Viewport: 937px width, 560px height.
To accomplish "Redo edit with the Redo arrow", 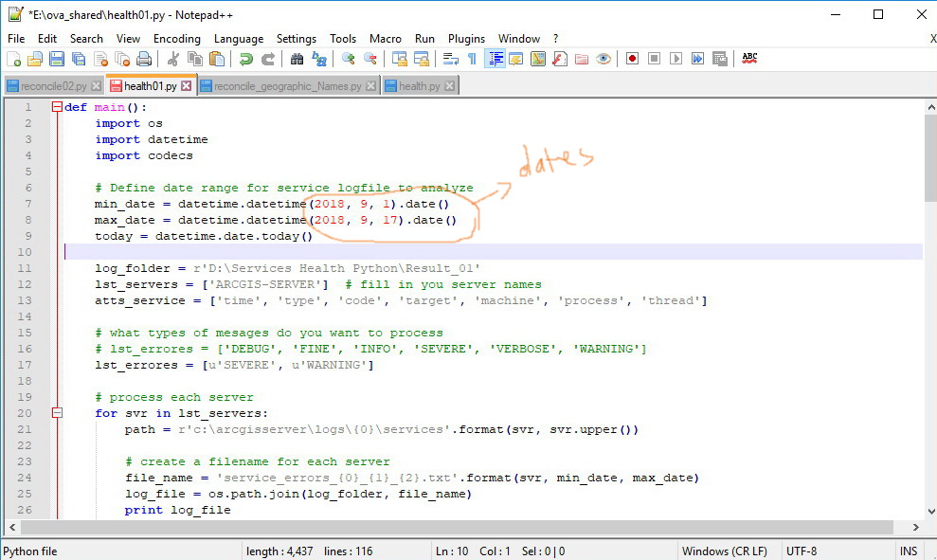I will point(268,59).
